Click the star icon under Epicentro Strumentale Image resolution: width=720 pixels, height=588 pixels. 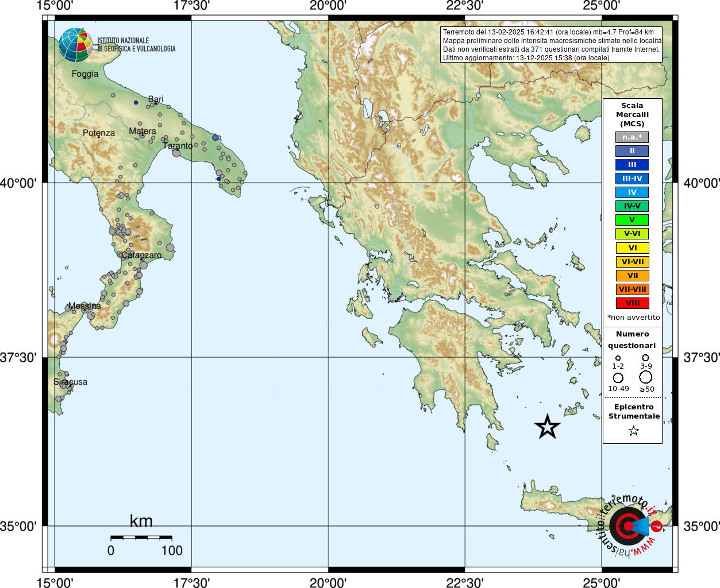pos(633,431)
